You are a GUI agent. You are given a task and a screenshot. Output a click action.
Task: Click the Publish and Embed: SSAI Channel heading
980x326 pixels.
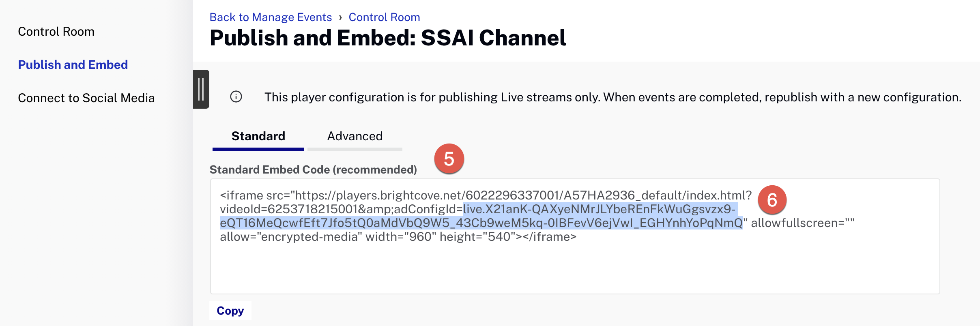click(x=388, y=38)
